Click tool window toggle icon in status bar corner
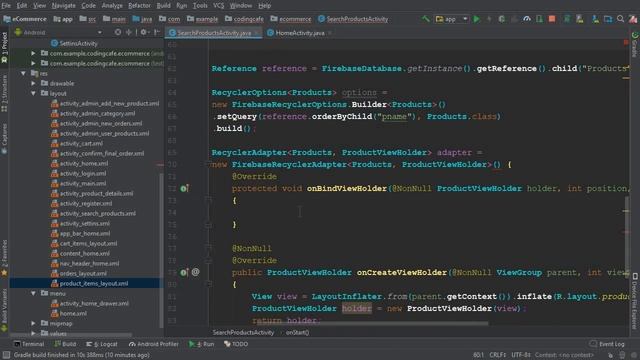This screenshot has height=360, width=640. click(x=6, y=355)
